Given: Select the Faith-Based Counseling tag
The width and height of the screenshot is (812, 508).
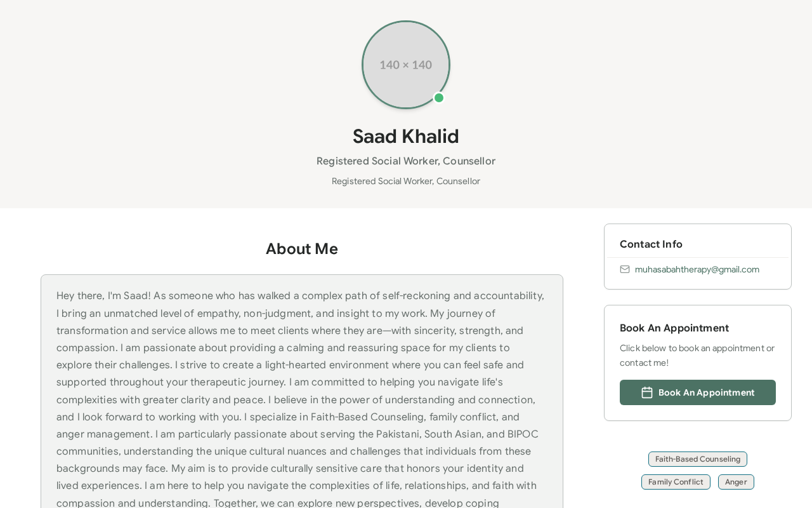Looking at the screenshot, I should [698, 459].
